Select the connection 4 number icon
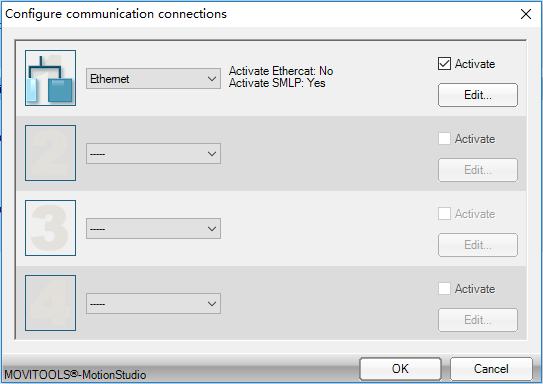The image size is (543, 384). (x=51, y=303)
